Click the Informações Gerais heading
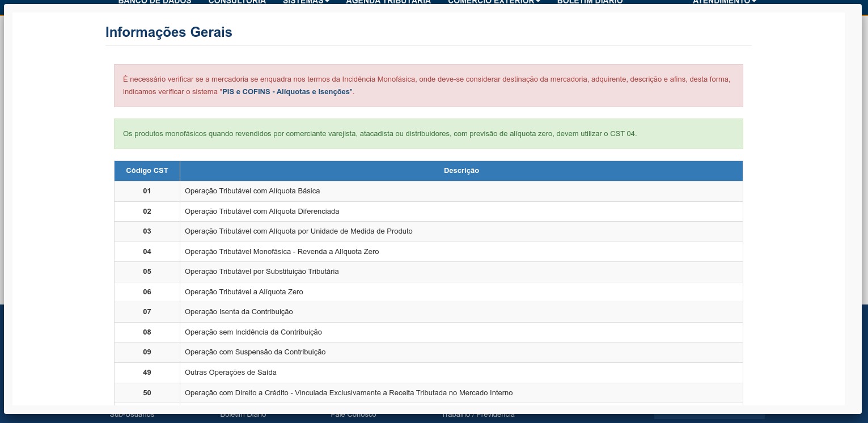The height and width of the screenshot is (423, 868). tap(169, 32)
